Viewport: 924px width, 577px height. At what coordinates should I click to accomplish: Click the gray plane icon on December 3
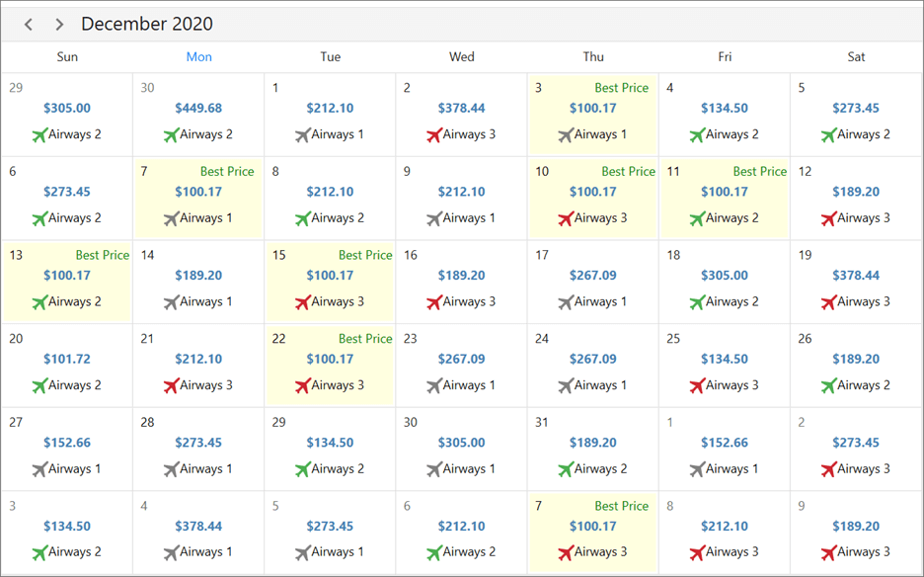pos(565,134)
